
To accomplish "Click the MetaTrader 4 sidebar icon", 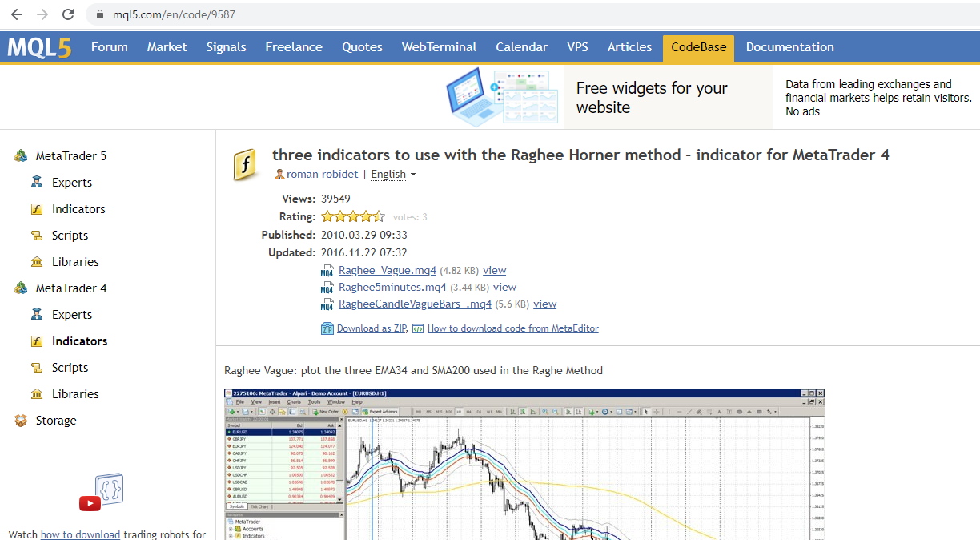I will [x=21, y=288].
